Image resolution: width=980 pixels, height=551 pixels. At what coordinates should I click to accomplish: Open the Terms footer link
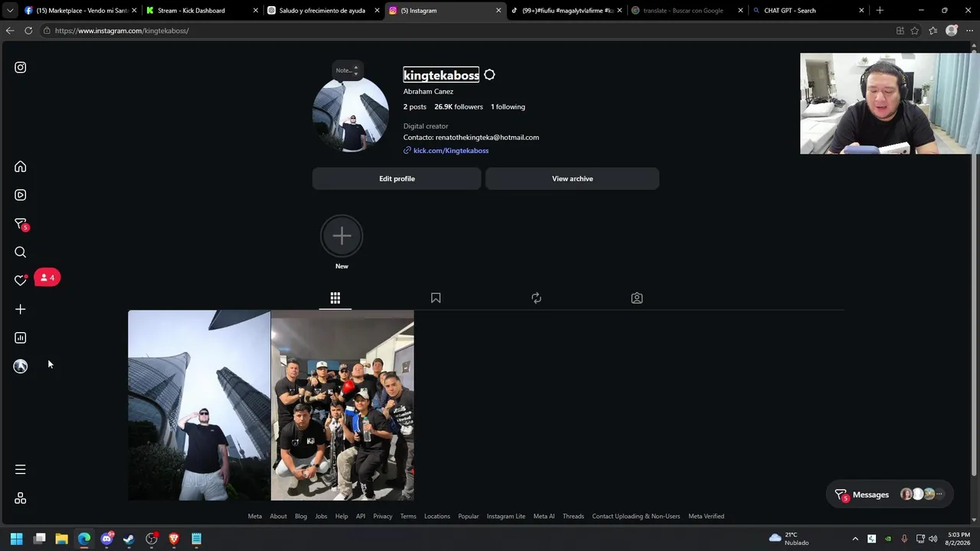click(408, 517)
